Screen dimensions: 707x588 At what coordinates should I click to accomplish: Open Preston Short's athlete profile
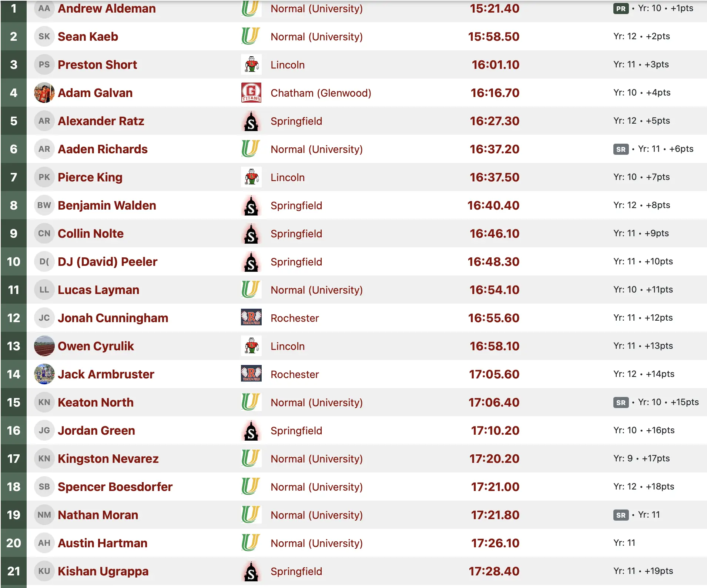[97, 65]
